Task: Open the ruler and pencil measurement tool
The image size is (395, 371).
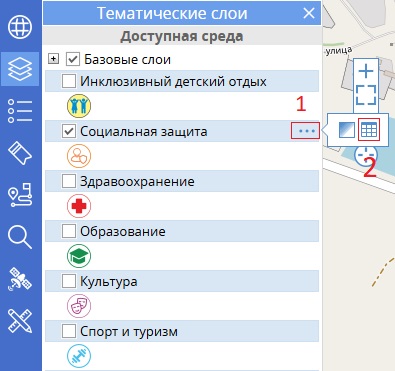Action: pos(20,321)
